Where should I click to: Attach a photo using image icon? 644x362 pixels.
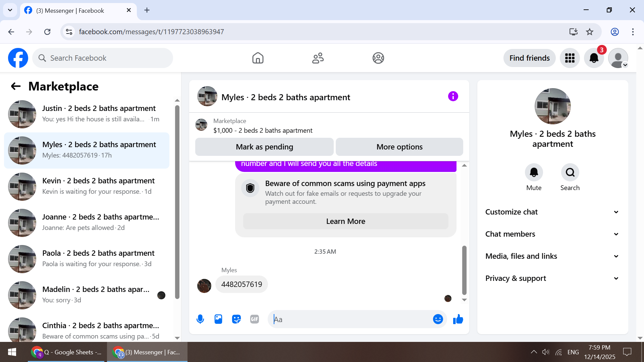[218, 319]
